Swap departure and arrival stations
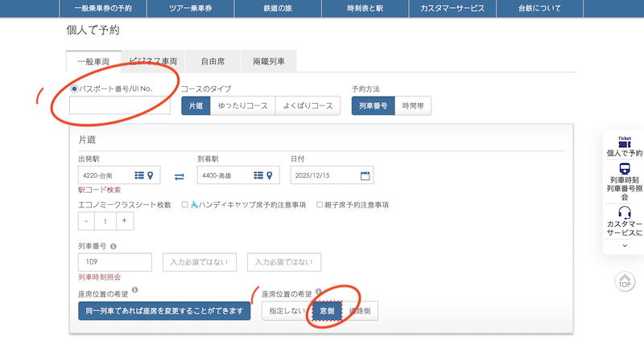The width and height of the screenshot is (644, 345). click(x=180, y=176)
